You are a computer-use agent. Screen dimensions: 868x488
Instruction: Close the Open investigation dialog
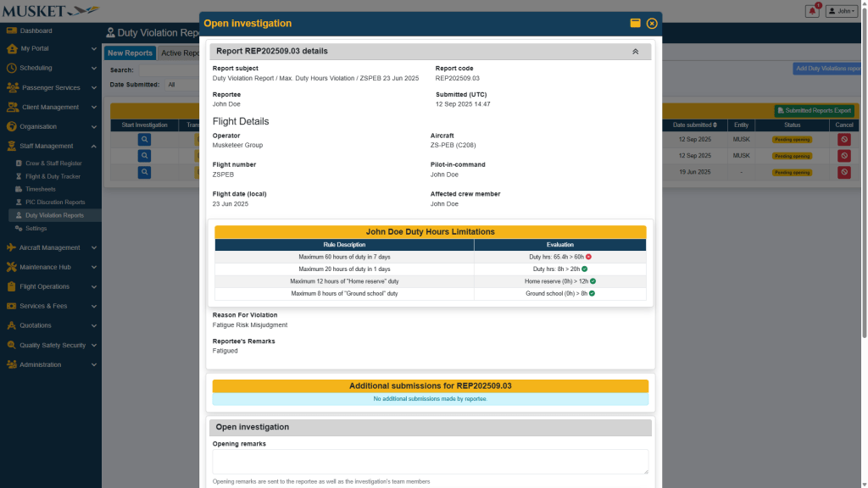(652, 24)
